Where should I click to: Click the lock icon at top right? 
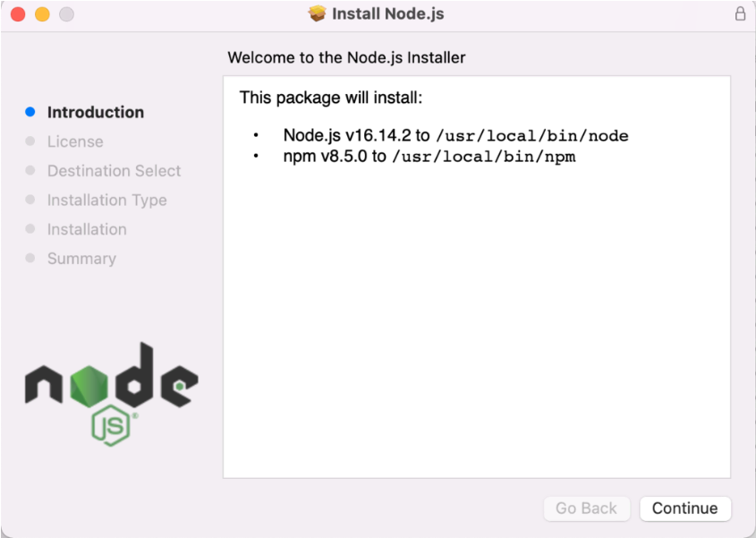(740, 13)
